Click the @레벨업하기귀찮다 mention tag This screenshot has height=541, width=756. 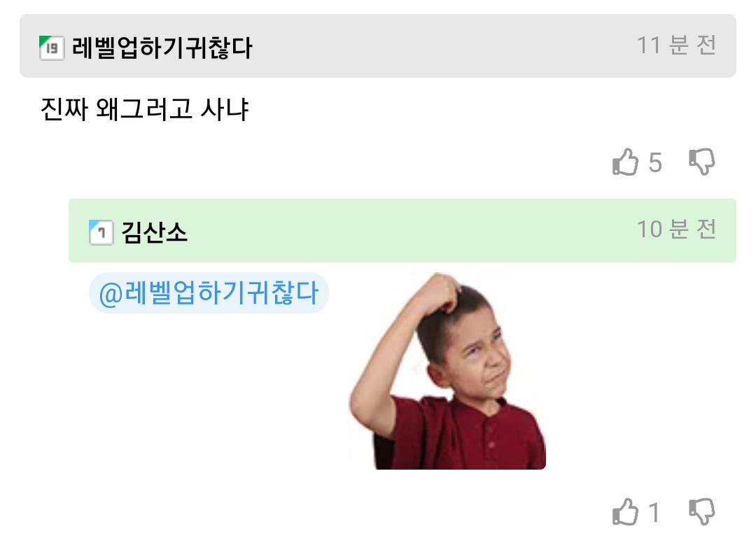(x=209, y=293)
